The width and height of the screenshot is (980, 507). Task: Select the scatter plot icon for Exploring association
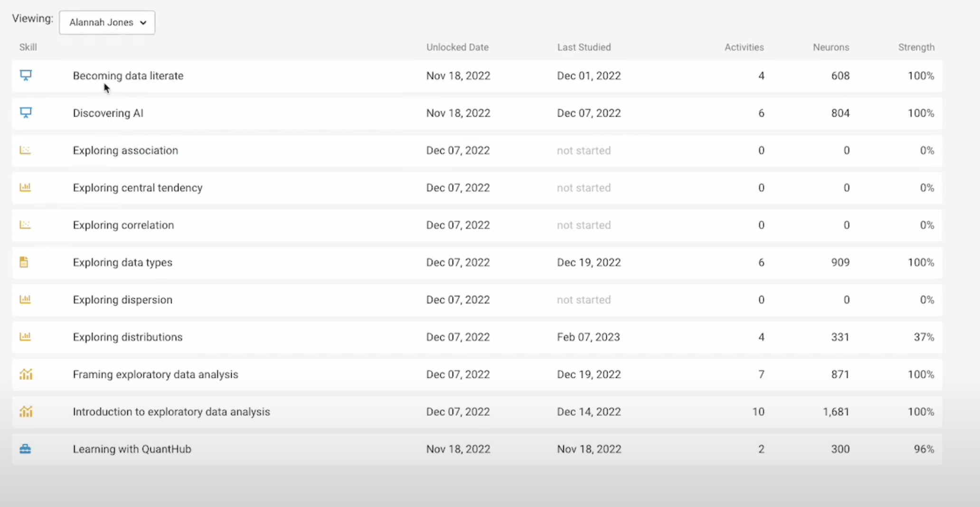25,150
